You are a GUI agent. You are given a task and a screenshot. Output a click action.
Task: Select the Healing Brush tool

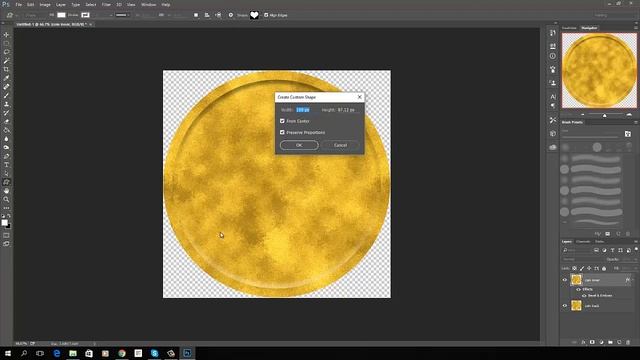[6, 87]
